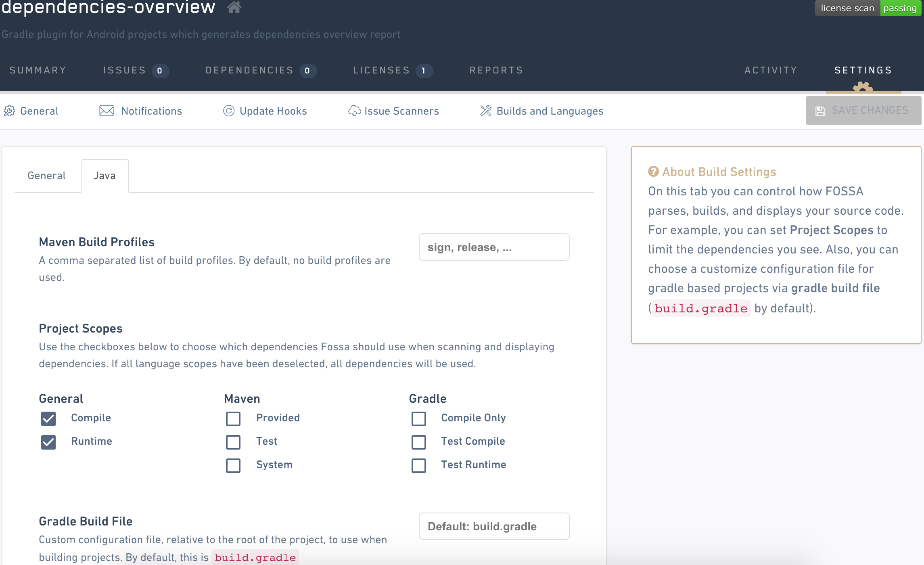Click the save disk icon on Save Changes
924x565 pixels.
coord(820,111)
